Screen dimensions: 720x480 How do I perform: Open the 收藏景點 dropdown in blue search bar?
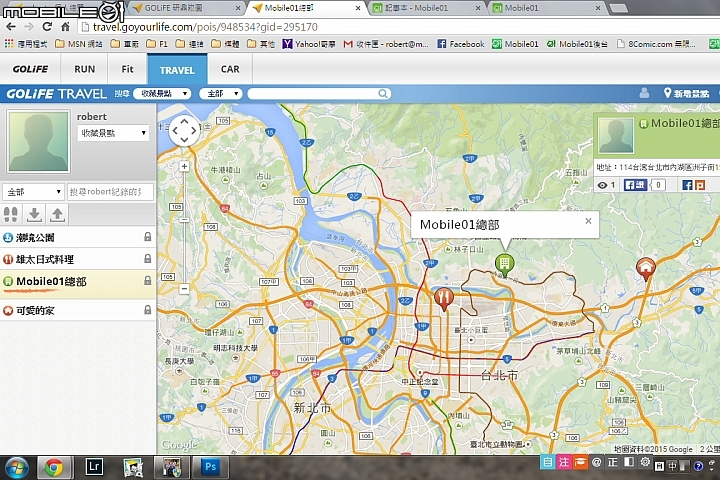[162, 94]
